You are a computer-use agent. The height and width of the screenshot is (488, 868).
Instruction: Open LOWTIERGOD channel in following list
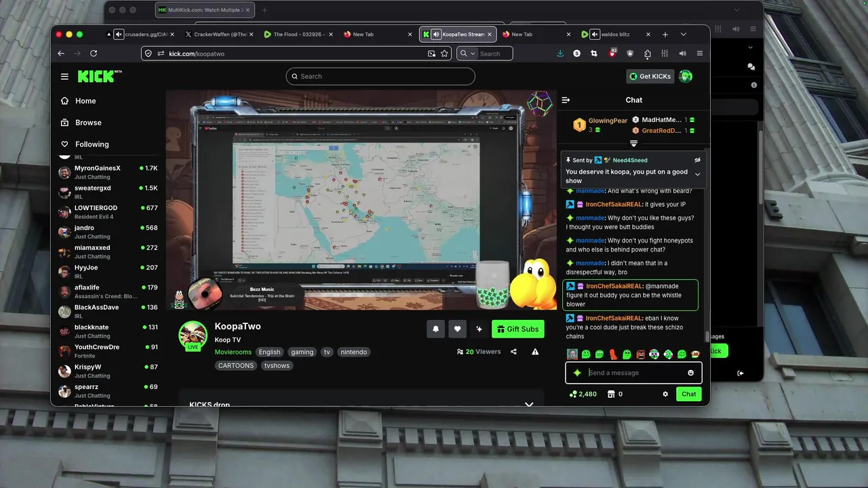point(108,212)
